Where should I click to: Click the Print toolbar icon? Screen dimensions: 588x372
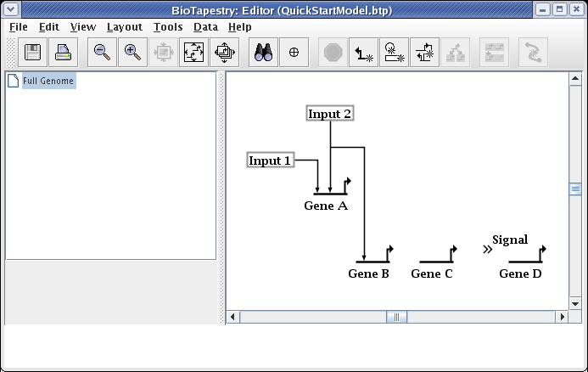[x=64, y=53]
